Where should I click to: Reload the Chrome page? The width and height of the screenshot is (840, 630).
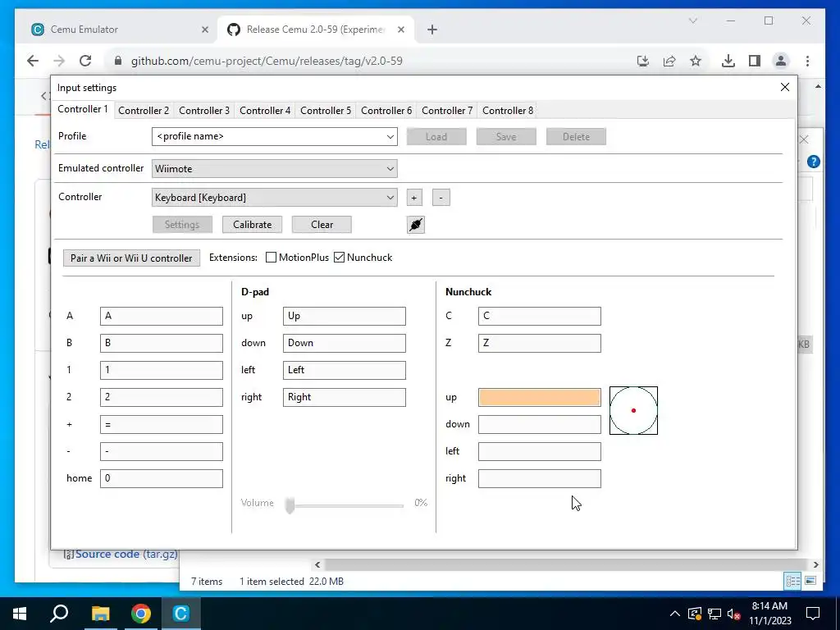click(85, 61)
